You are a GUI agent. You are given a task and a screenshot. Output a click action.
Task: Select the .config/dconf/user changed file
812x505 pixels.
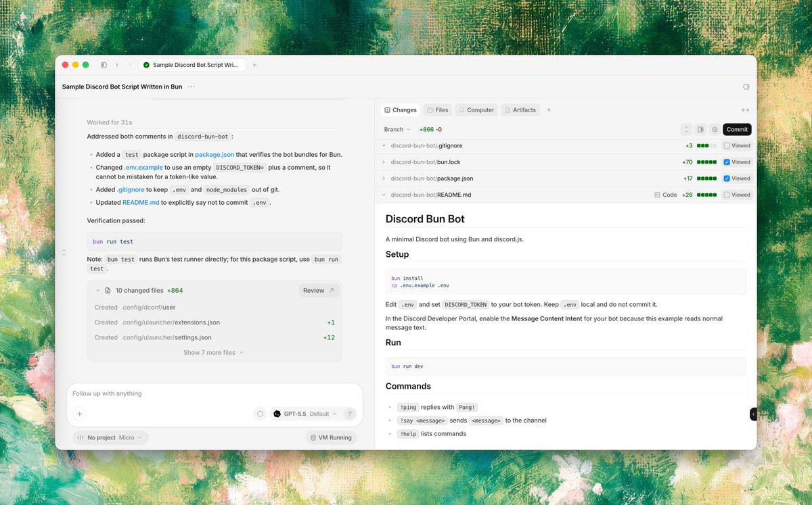215,307
